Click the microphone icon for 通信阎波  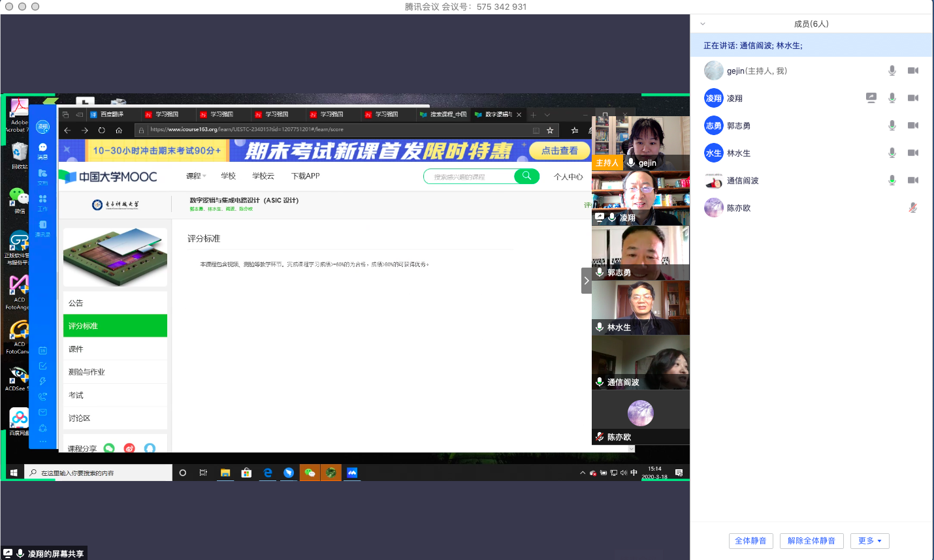tap(892, 180)
